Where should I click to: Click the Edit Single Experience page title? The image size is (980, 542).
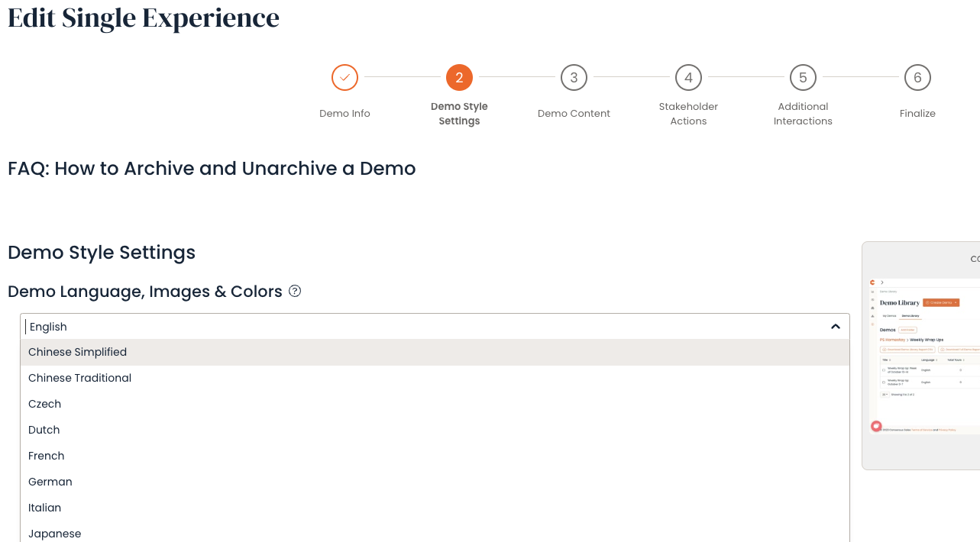point(144,18)
